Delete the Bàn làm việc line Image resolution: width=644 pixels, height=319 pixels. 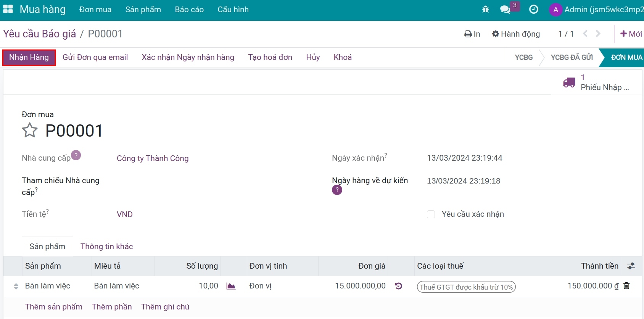click(626, 286)
